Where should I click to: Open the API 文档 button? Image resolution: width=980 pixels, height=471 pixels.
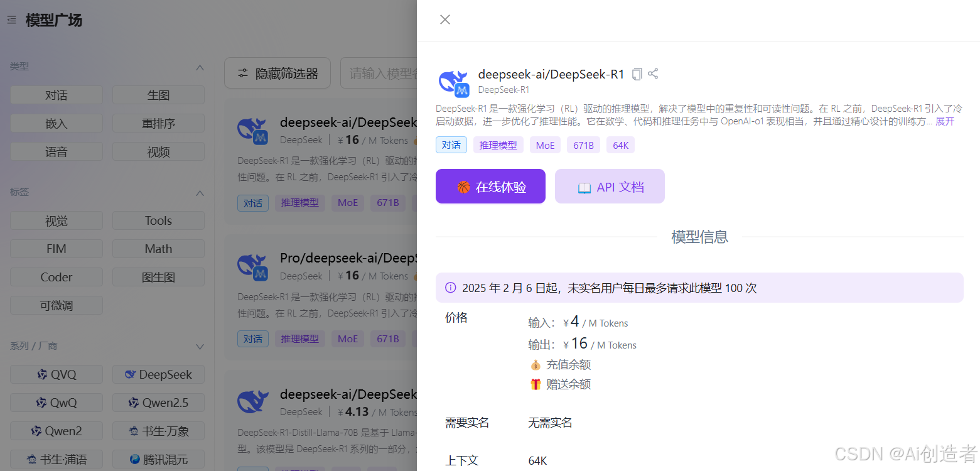[x=610, y=187]
